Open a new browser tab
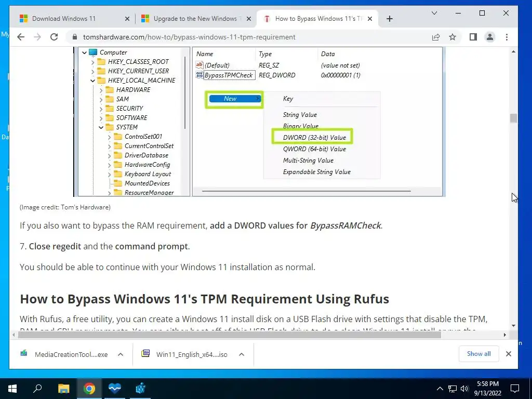This screenshot has height=399, width=532. [x=390, y=19]
